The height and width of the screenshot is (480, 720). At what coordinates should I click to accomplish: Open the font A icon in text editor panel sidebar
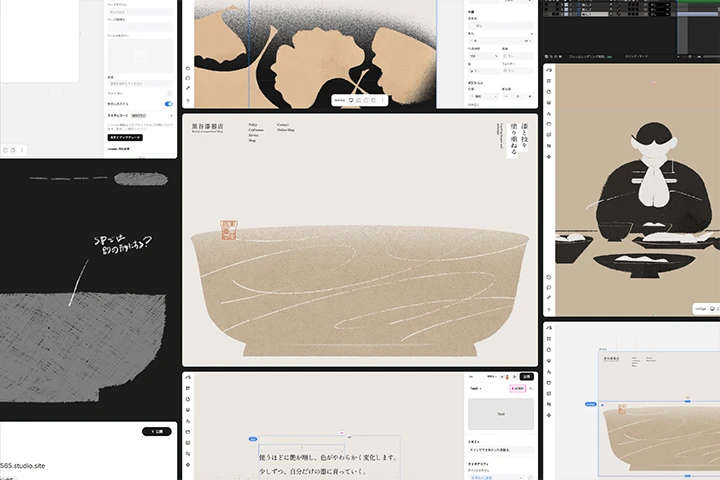point(188,421)
